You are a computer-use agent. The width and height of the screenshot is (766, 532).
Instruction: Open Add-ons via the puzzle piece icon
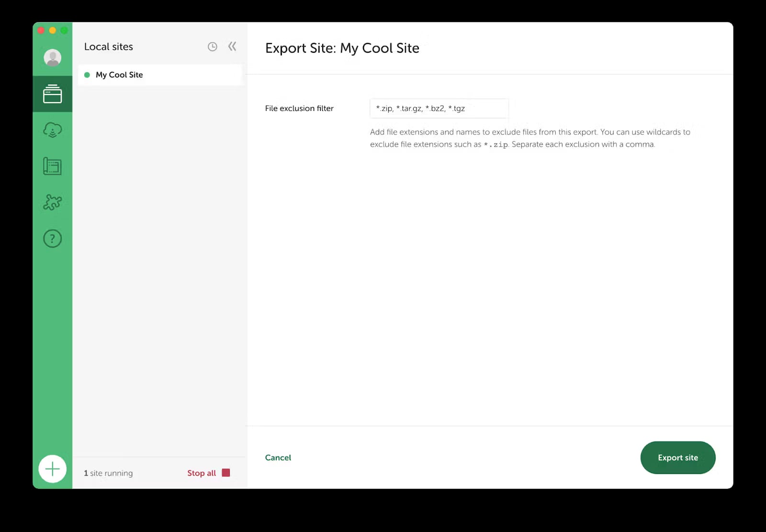[53, 203]
